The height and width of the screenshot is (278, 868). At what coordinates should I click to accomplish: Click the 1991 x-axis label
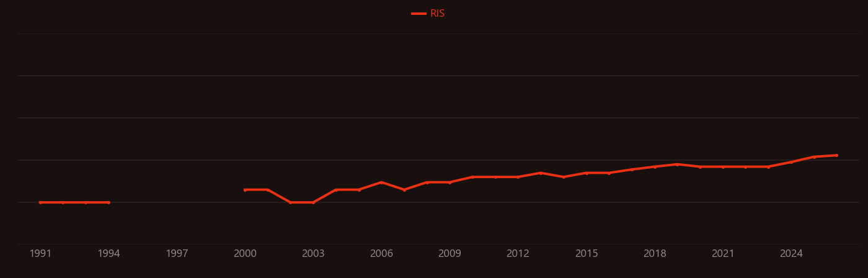click(x=40, y=254)
